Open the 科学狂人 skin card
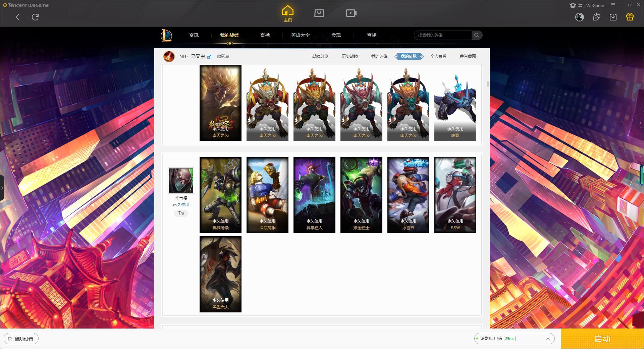Image resolution: width=644 pixels, height=349 pixels. point(314,195)
